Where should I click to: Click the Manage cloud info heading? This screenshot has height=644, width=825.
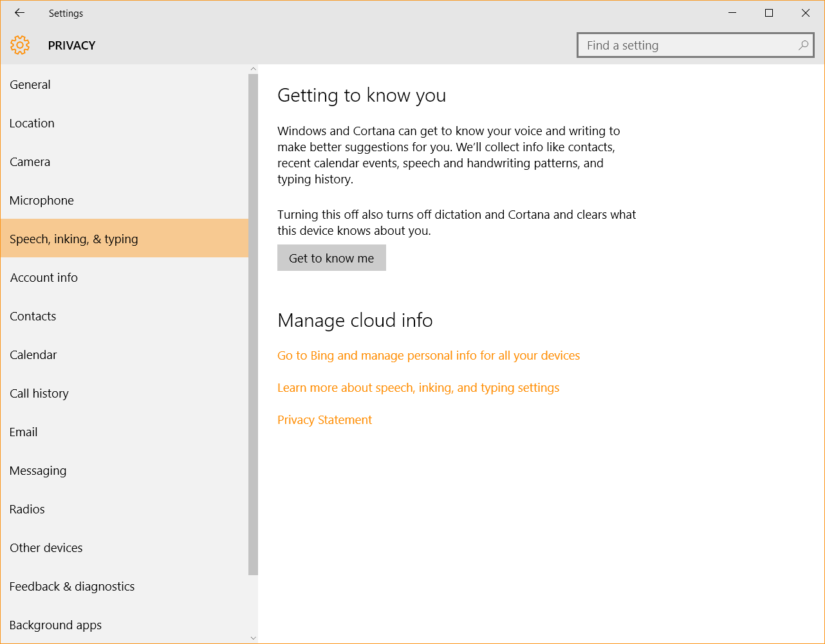click(355, 320)
